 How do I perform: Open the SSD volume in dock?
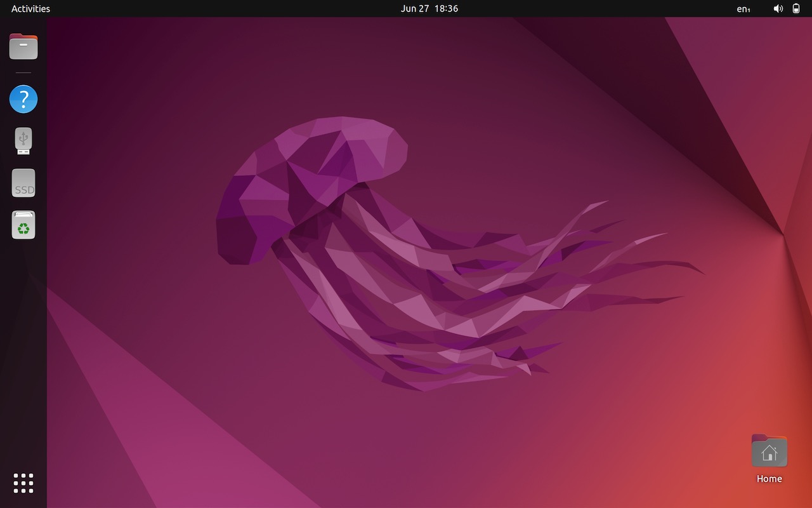click(x=23, y=183)
